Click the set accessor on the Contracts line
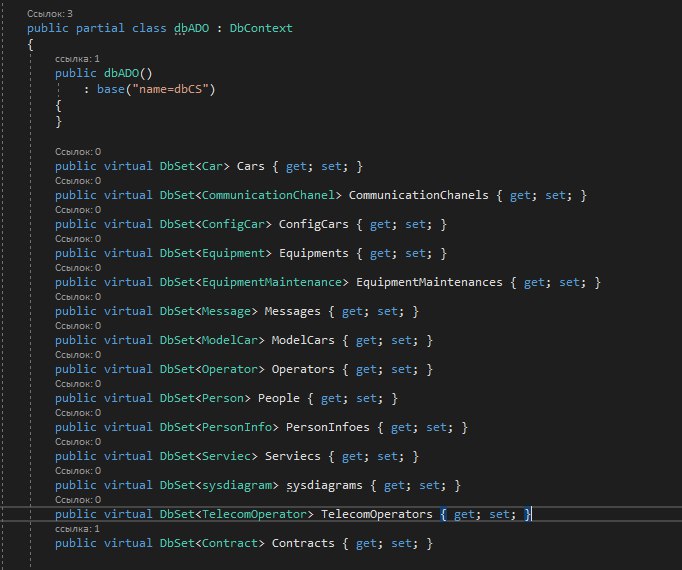This screenshot has height=570, width=682. (x=401, y=543)
